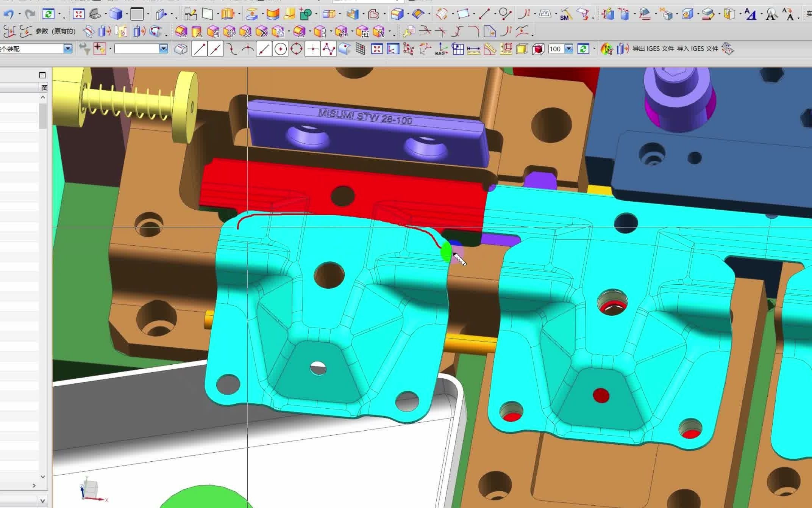
Task: Click 导入 IGES 文件 import command
Action: click(x=697, y=49)
